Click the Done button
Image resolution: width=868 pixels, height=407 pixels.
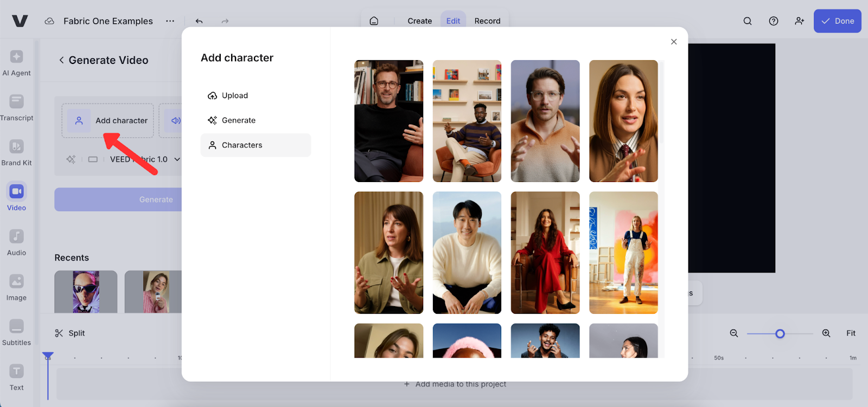tap(837, 21)
